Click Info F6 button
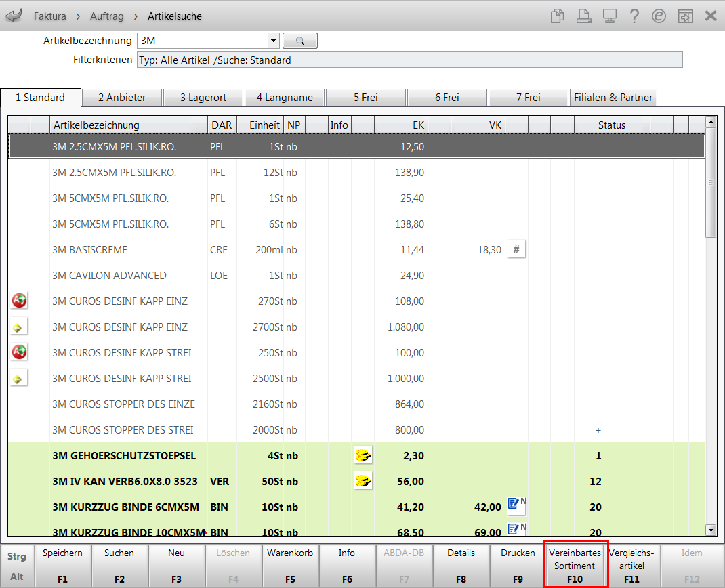Image resolution: width=725 pixels, height=588 pixels. coord(347,566)
